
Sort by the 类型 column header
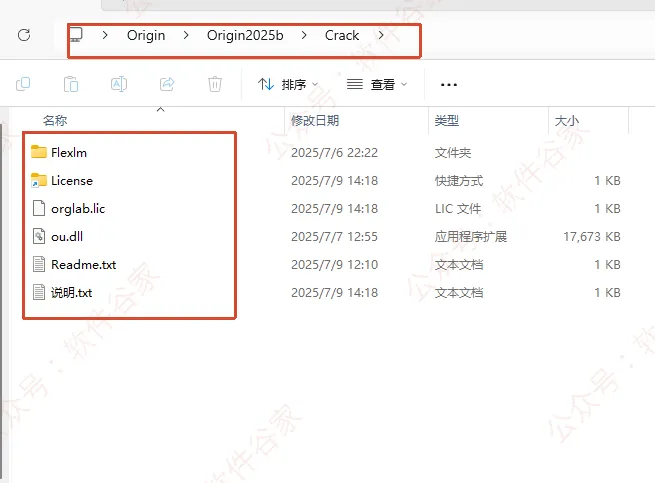click(x=447, y=121)
